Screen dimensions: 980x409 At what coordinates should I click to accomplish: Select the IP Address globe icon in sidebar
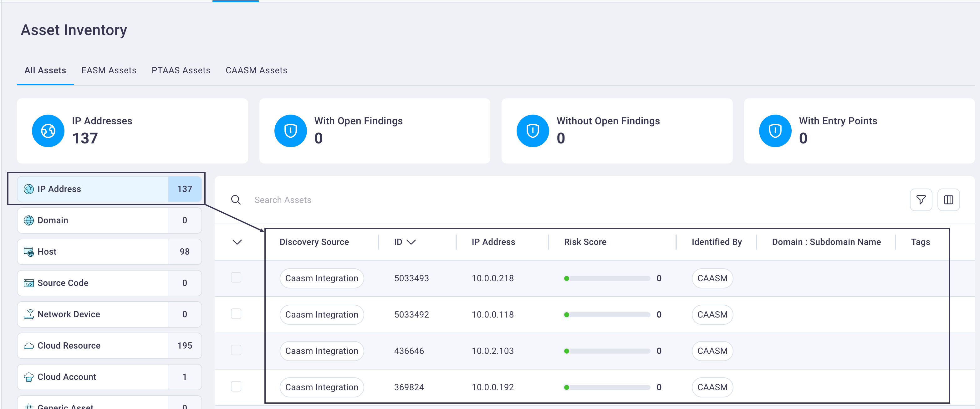[x=28, y=189]
